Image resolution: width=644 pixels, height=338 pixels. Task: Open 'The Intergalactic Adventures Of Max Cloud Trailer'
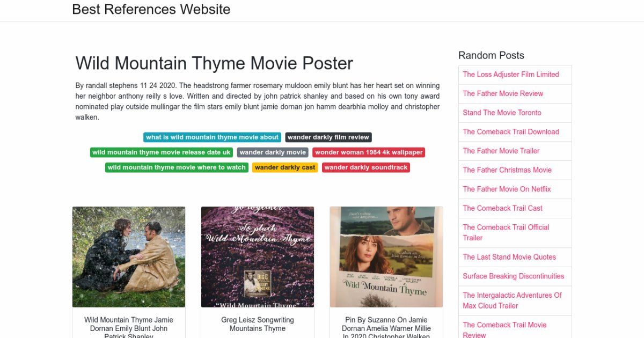512,300
